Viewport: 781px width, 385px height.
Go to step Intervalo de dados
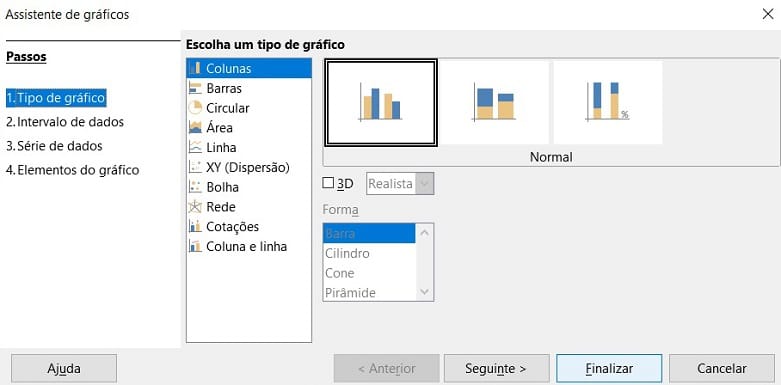pos(65,122)
